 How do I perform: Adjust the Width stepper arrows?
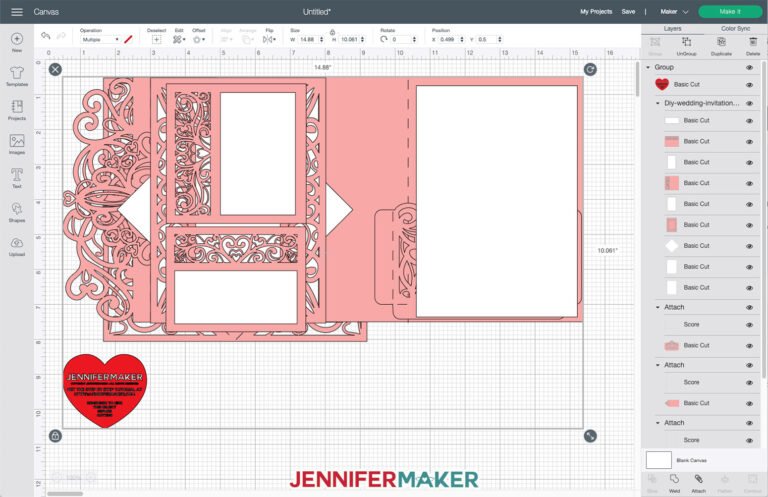[322, 39]
